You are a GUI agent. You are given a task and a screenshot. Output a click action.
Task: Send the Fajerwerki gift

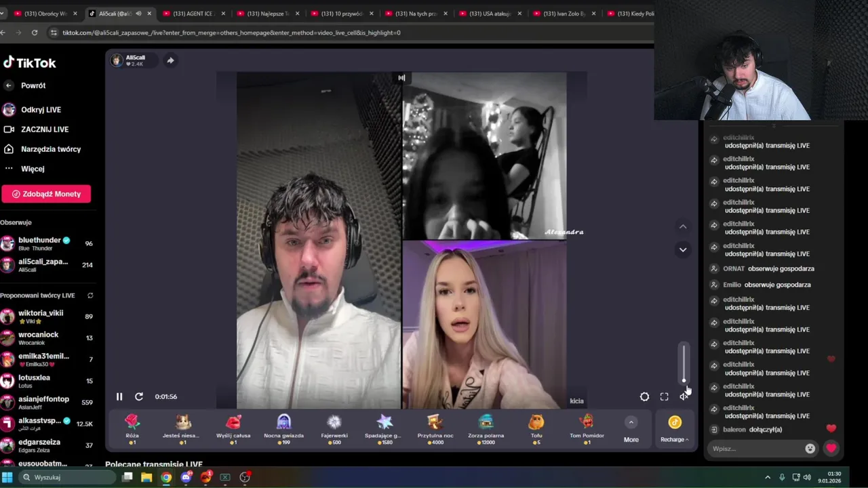pyautogui.click(x=334, y=429)
